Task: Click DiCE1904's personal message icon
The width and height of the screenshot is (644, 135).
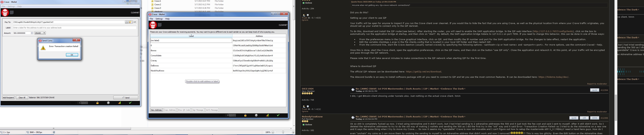Action: click(308, 106)
